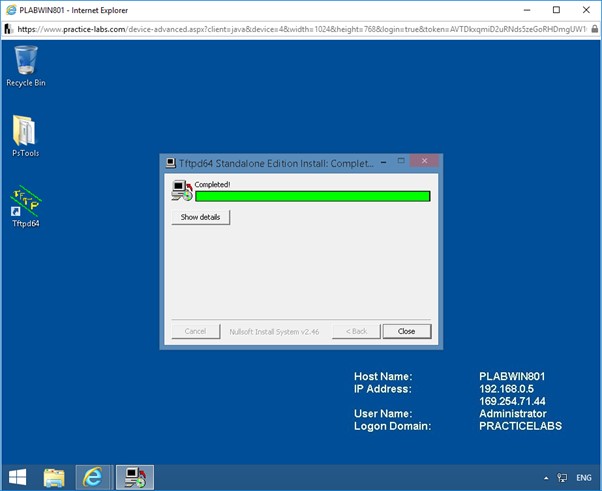This screenshot has height=491, width=602.
Task: Select the PsTools folder on desktop
Action: pyautogui.click(x=25, y=136)
